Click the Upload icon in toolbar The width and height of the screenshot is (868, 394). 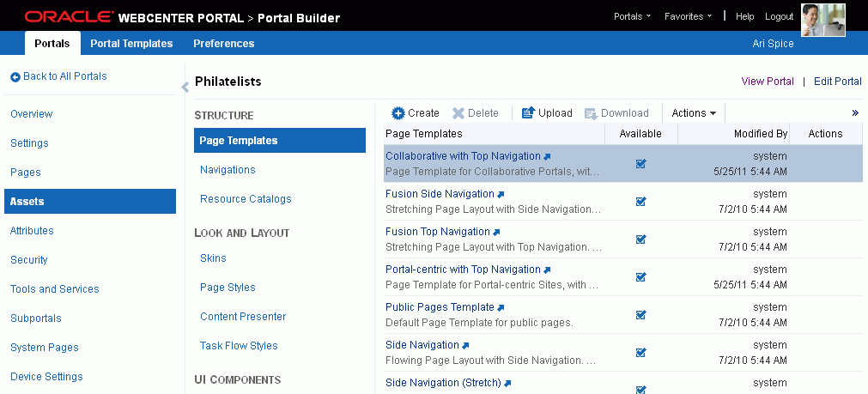529,113
